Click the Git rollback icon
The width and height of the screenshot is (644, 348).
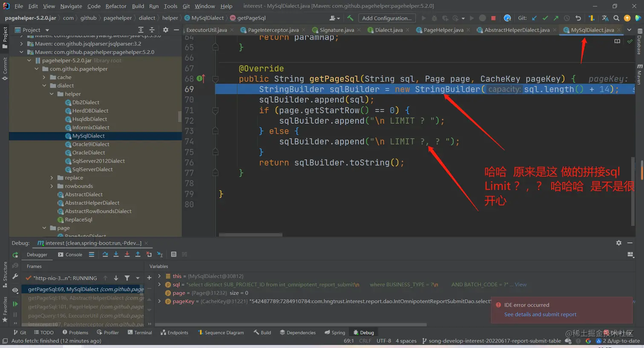pyautogui.click(x=578, y=18)
